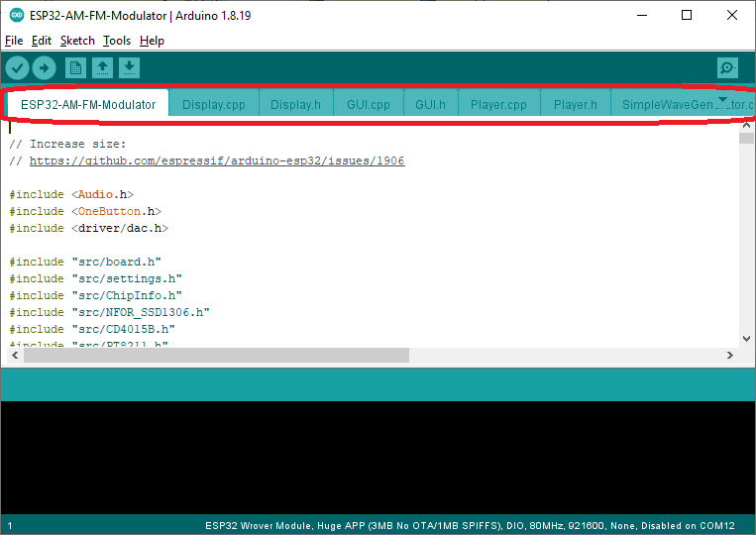Screen dimensions: 756x535
Task: Open the Tools menu
Action: (x=117, y=41)
